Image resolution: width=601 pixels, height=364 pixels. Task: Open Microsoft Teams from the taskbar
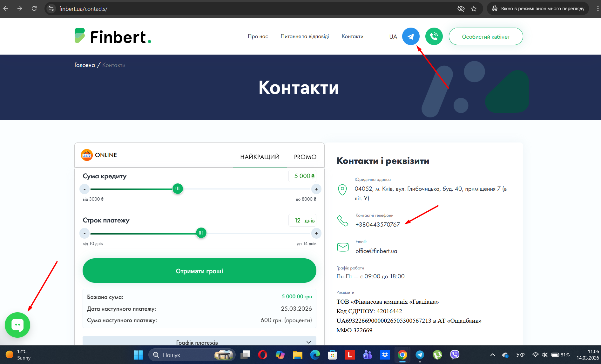pyautogui.click(x=367, y=355)
